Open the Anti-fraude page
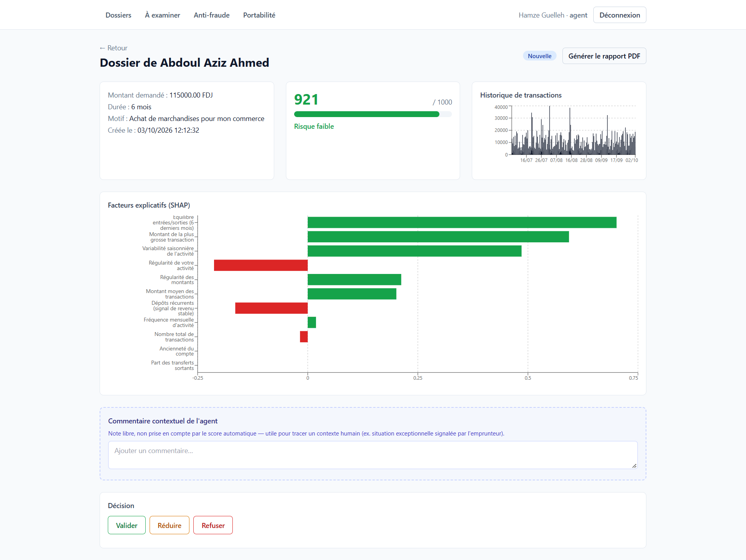Image resolution: width=746 pixels, height=560 pixels. click(212, 15)
